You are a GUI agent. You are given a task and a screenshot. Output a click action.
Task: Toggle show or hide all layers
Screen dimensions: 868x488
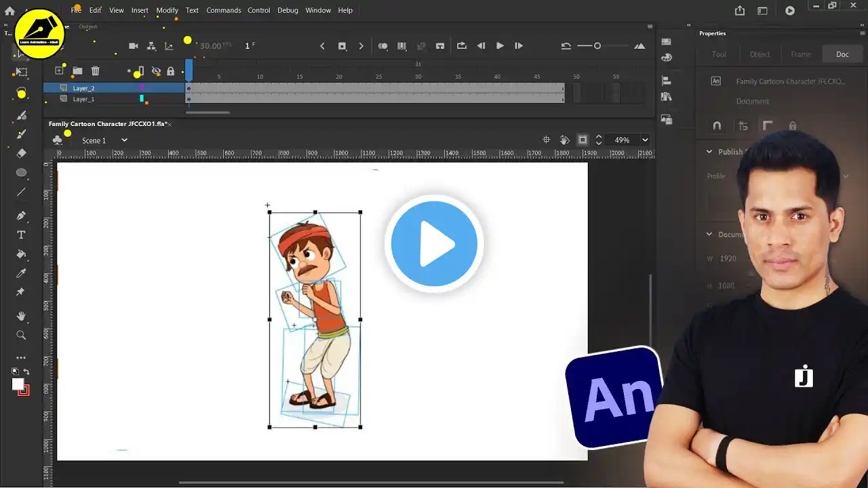(x=156, y=70)
